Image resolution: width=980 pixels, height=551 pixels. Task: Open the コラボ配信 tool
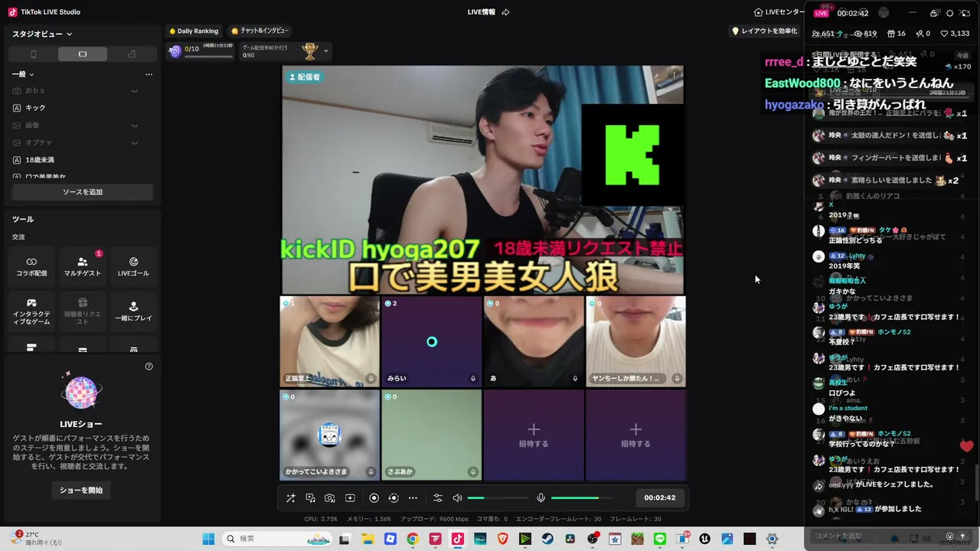coord(31,266)
